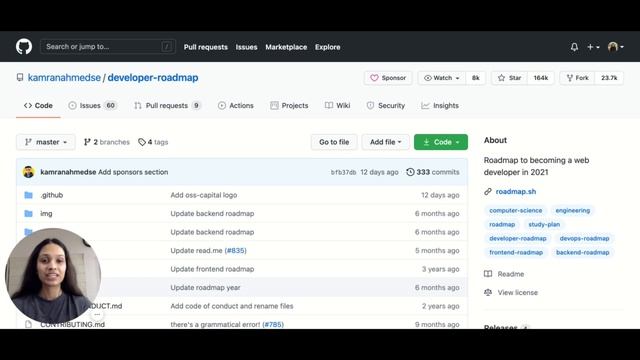640x360 pixels.
Task: Open Issues in the top navigation
Action: [247, 47]
